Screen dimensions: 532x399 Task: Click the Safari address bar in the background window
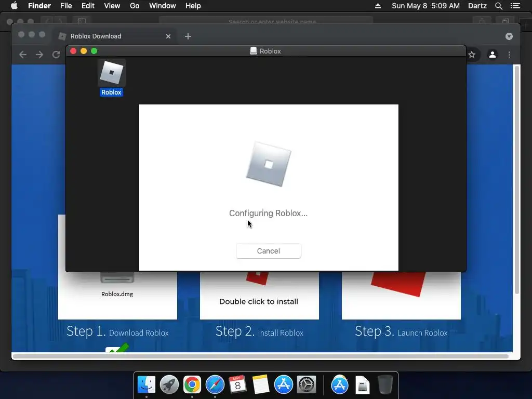coord(265,21)
